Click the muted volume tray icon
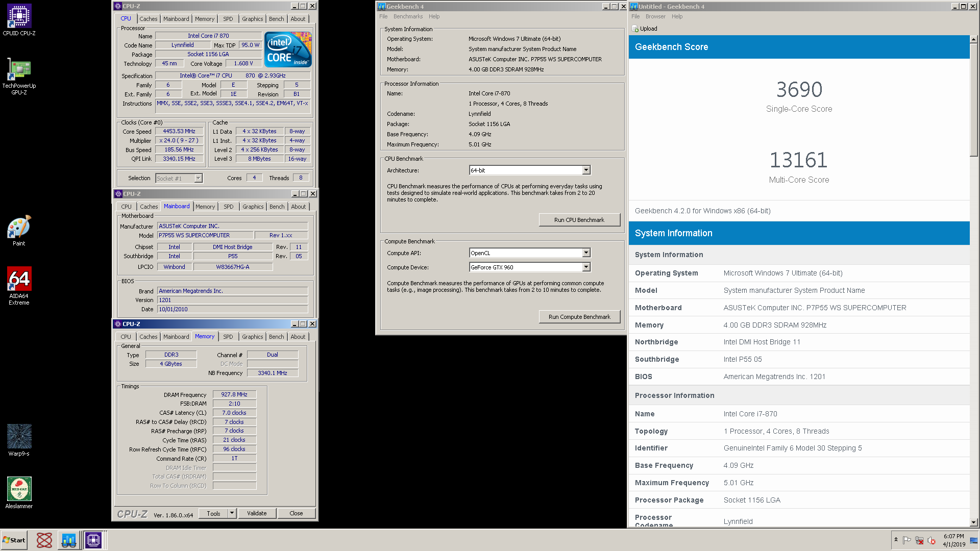The width and height of the screenshot is (980, 551). pos(932,540)
